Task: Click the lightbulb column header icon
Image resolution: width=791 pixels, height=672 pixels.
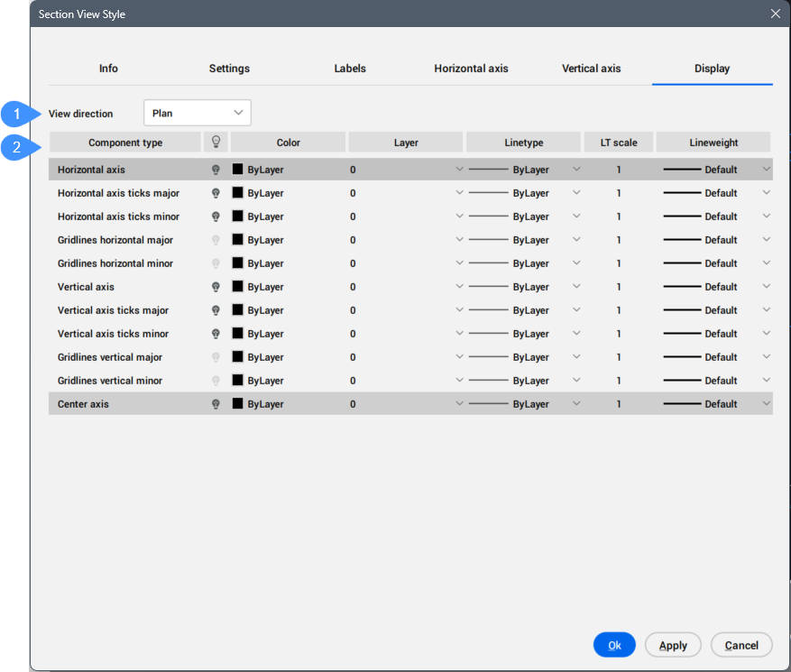Action: 216,143
